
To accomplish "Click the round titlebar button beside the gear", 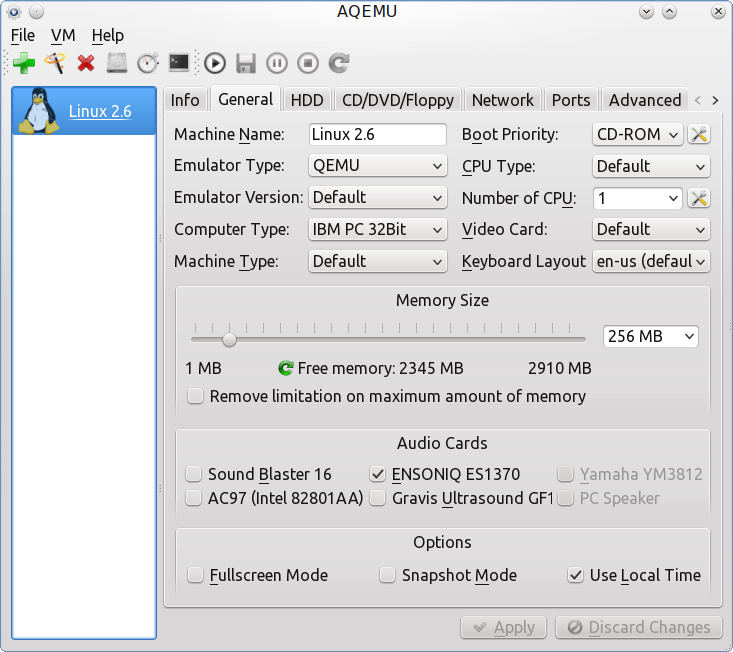I will [x=36, y=11].
